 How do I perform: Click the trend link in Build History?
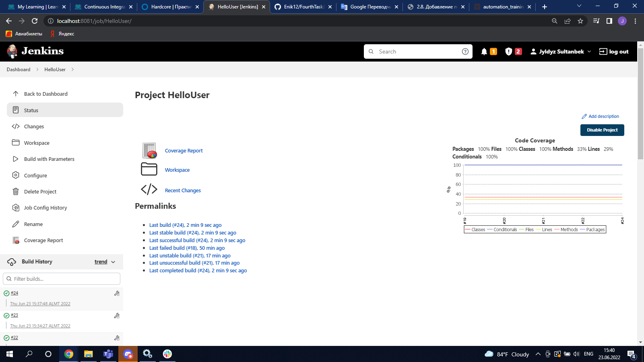coord(101,262)
